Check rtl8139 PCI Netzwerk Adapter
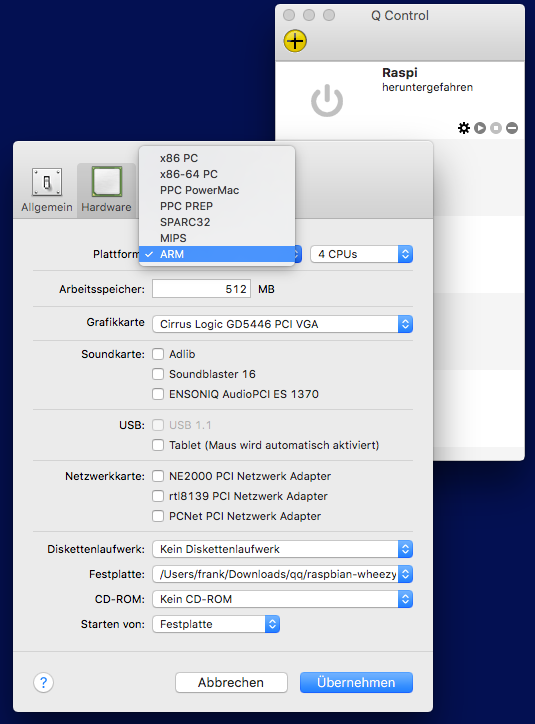Viewport: 535px width, 724px height. tap(158, 496)
